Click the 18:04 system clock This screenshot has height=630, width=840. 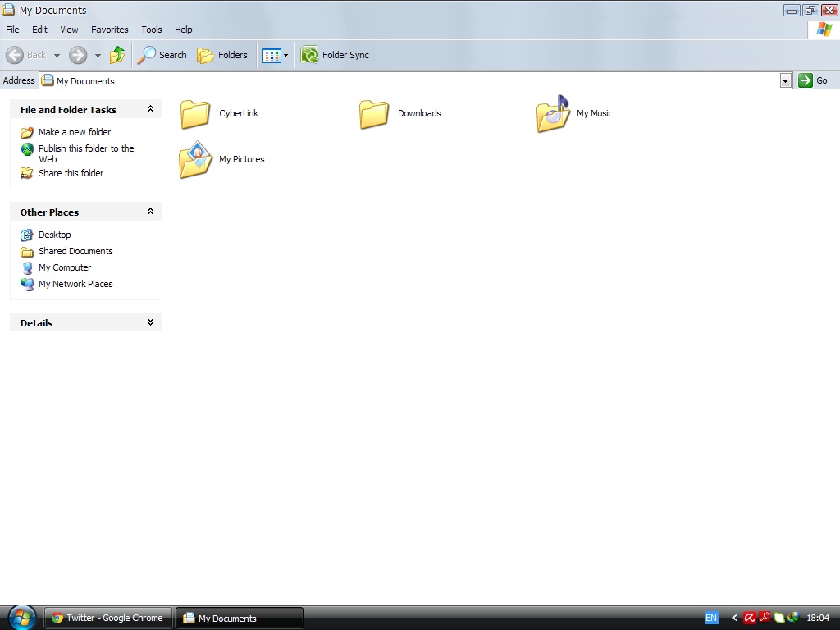tap(818, 618)
